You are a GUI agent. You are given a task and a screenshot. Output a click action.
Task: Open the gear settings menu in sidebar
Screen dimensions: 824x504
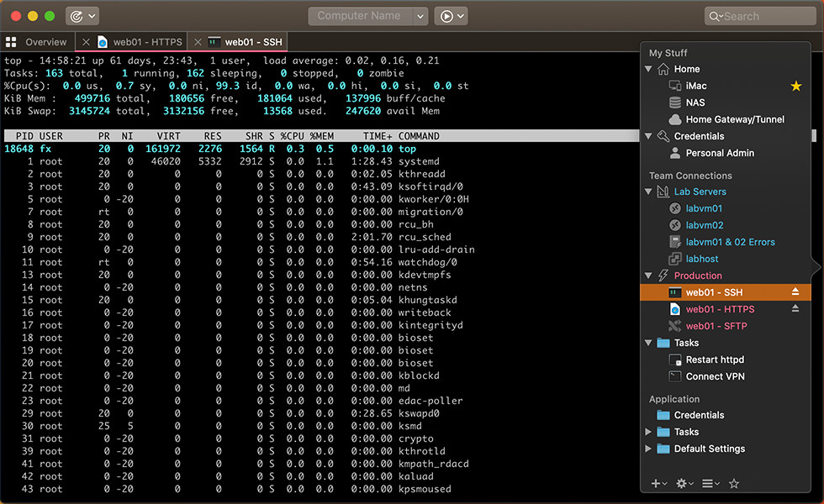pyautogui.click(x=684, y=484)
